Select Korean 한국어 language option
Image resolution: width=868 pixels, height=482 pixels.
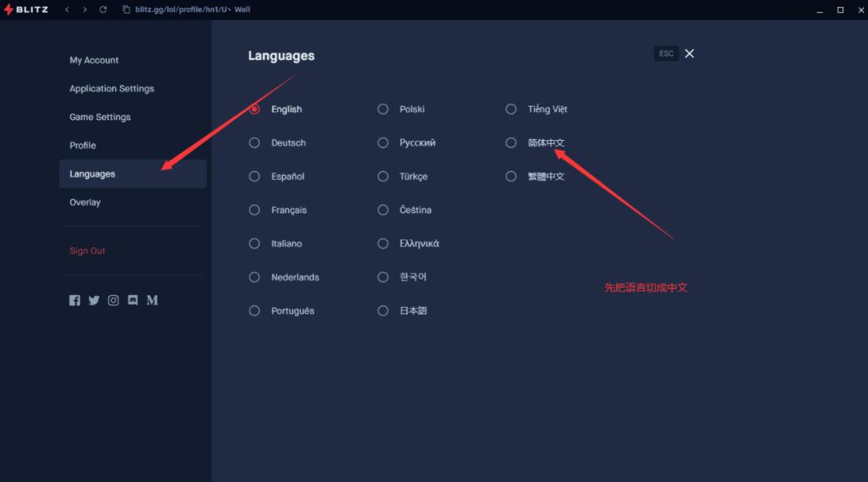[383, 277]
